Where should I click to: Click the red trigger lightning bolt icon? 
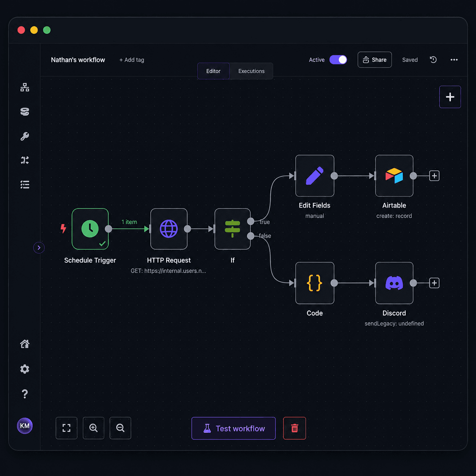(x=63, y=229)
